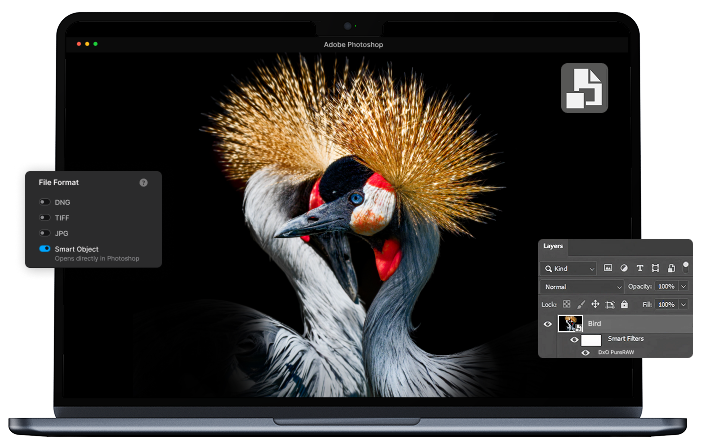
Task: Click the lock transparent pixels icon
Action: click(x=566, y=304)
